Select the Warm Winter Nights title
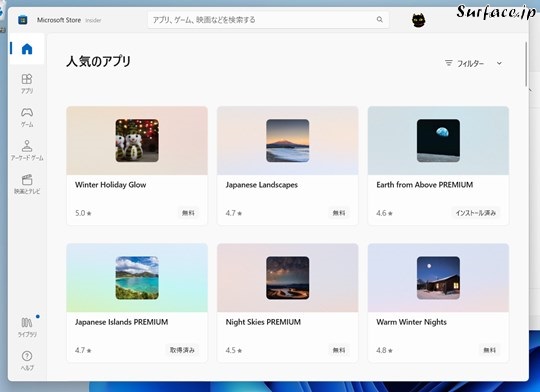Screen dimensions: 540x392 [x=412, y=322]
